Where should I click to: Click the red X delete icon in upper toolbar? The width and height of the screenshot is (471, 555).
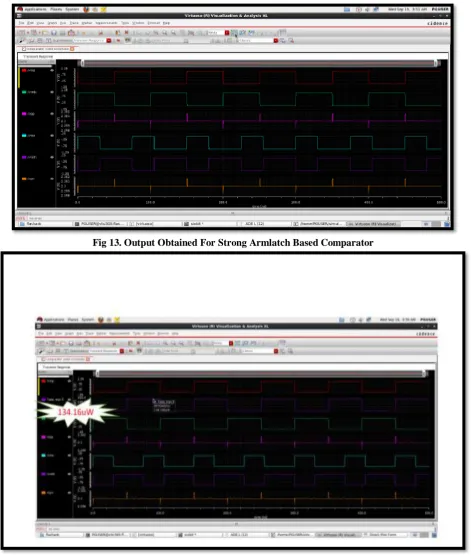126,33
